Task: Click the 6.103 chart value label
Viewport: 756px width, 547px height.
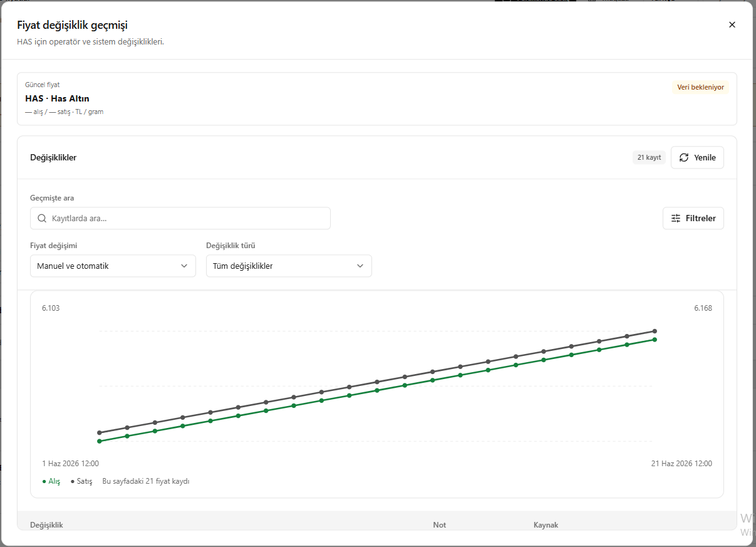Action: [51, 308]
